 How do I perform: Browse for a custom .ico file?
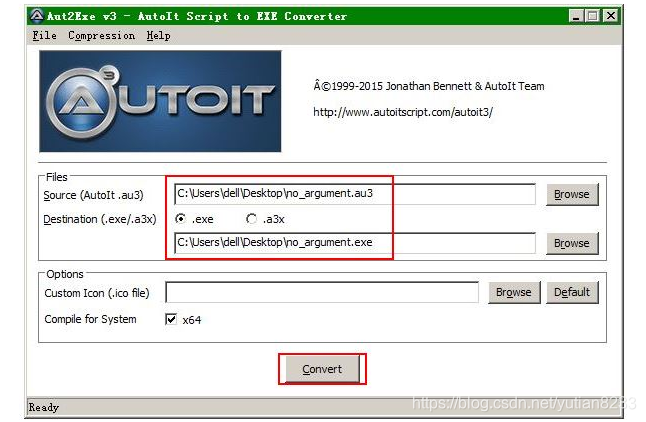point(514,292)
